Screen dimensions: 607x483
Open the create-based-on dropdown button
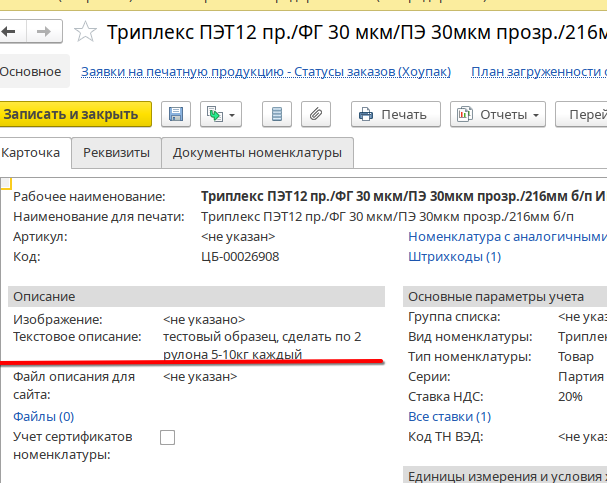(221, 114)
